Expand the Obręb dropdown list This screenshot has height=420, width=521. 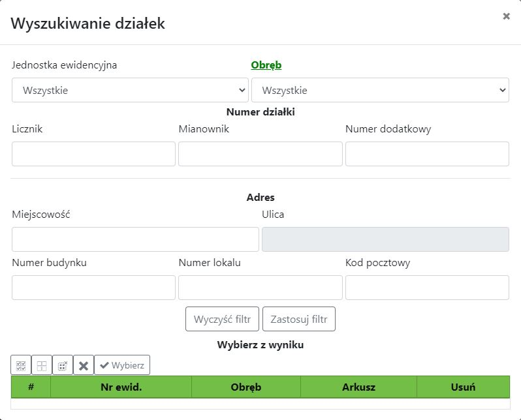[379, 90]
